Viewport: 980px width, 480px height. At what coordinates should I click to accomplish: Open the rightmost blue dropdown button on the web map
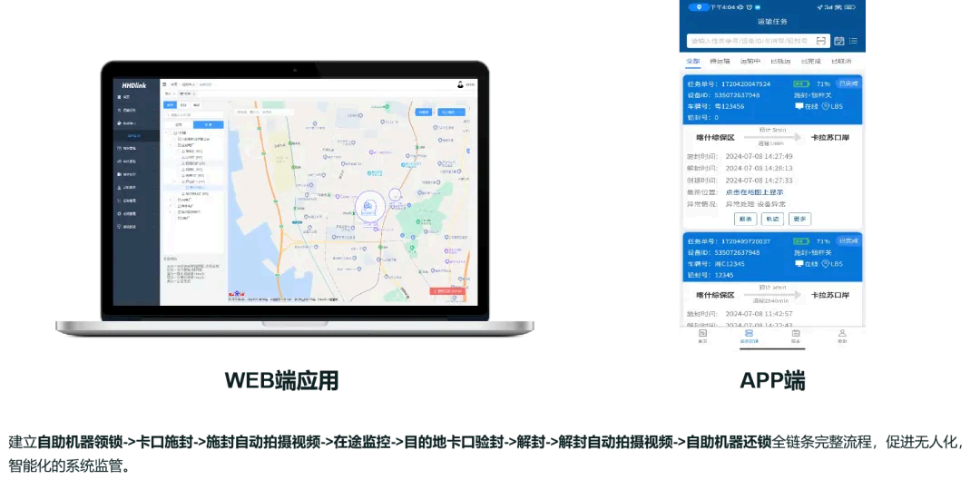[x=451, y=112]
